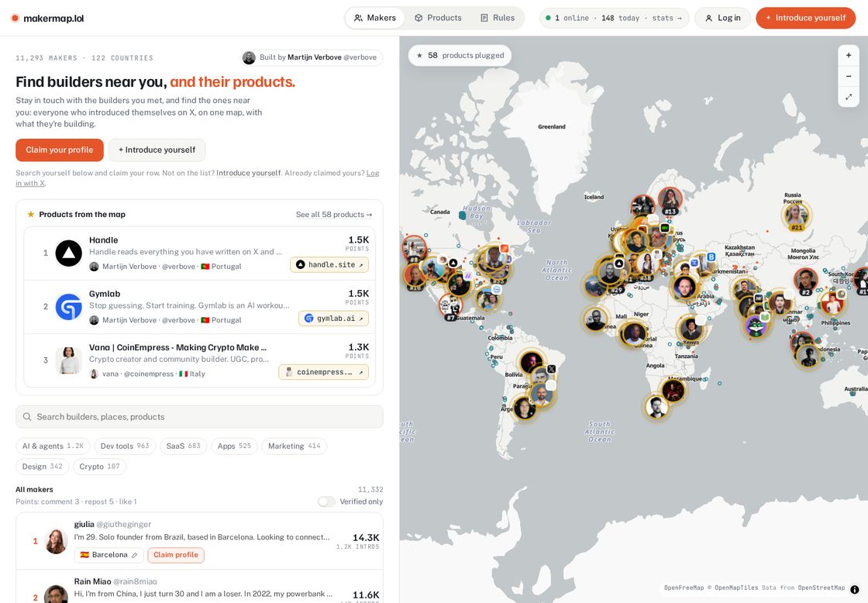Click the outlined + Introduce yourself button
This screenshot has width=868, height=603.
pyautogui.click(x=157, y=150)
